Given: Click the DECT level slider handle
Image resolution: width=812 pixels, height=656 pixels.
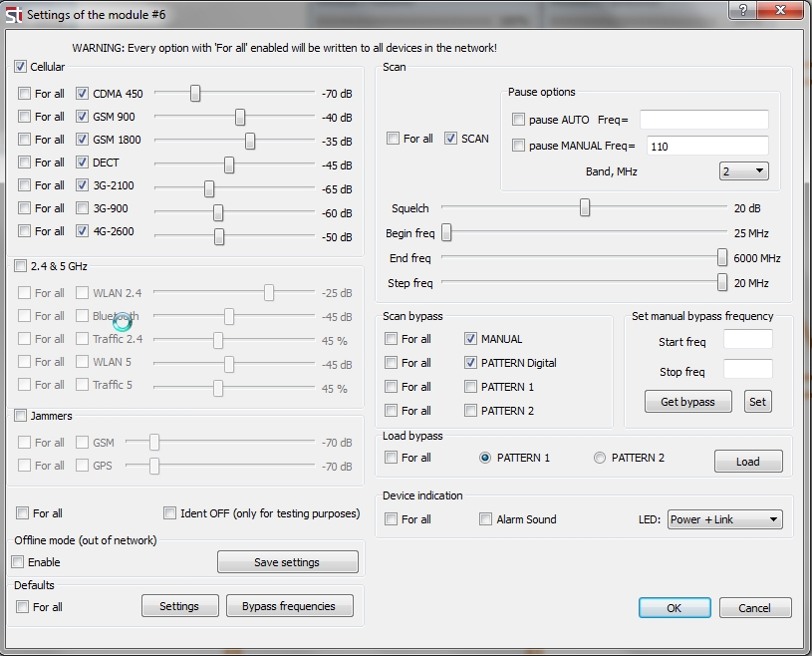Looking at the screenshot, I should click(229, 164).
